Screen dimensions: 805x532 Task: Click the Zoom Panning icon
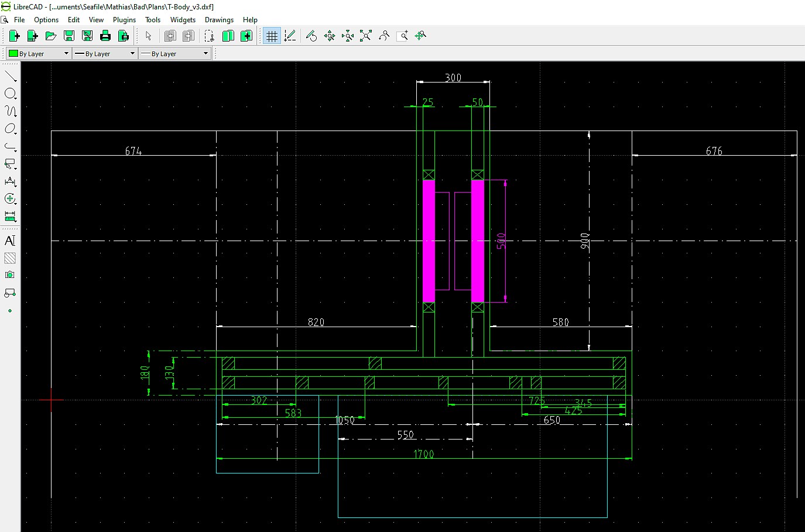420,36
